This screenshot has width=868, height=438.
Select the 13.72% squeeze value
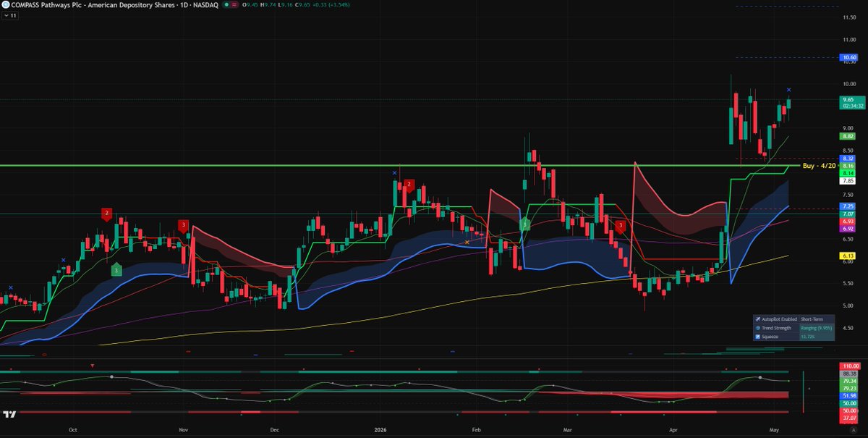(816, 337)
